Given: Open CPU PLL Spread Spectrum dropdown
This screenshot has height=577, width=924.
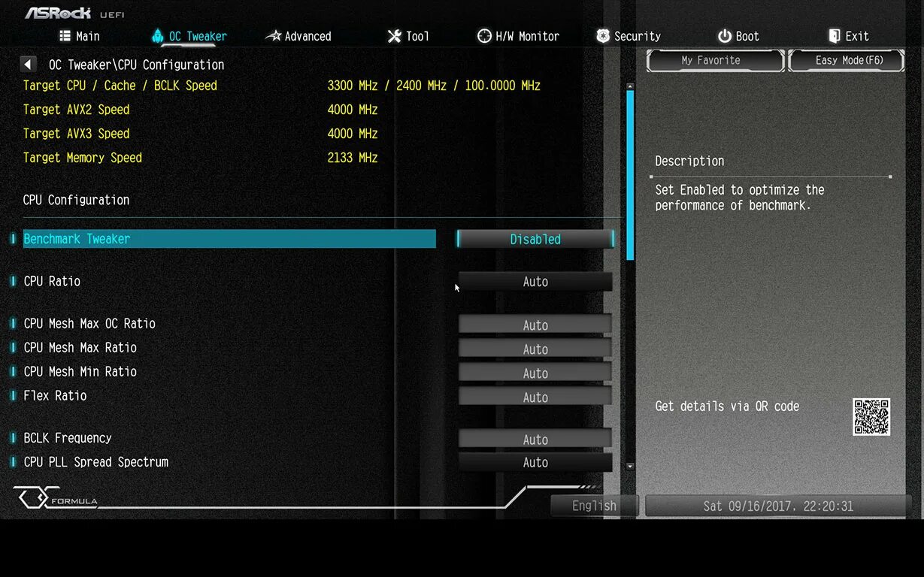Looking at the screenshot, I should tap(535, 463).
